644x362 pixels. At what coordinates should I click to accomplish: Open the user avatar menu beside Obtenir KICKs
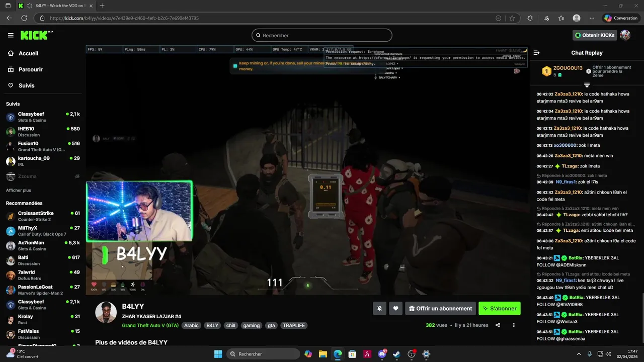point(625,35)
